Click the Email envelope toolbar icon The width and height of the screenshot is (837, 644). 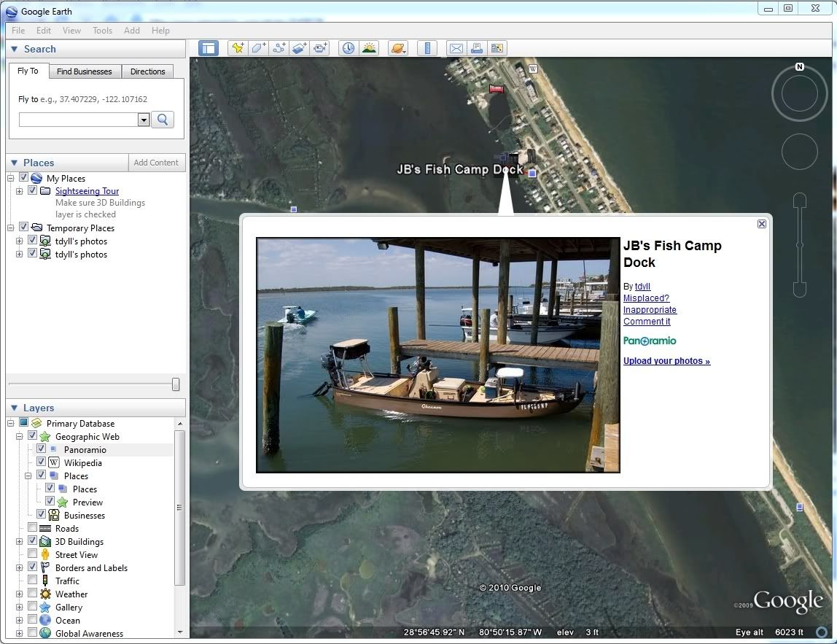(456, 48)
